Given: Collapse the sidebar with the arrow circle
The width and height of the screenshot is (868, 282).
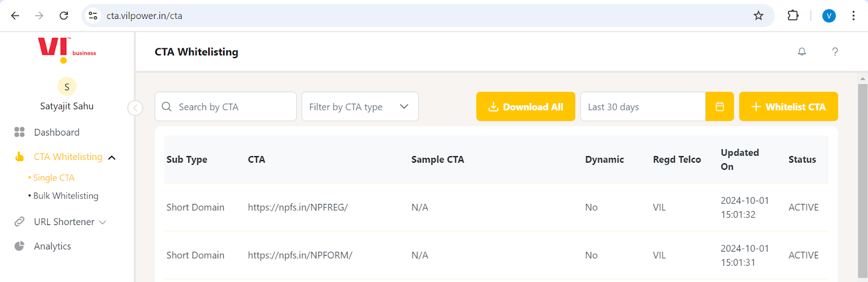Looking at the screenshot, I should 135,108.
